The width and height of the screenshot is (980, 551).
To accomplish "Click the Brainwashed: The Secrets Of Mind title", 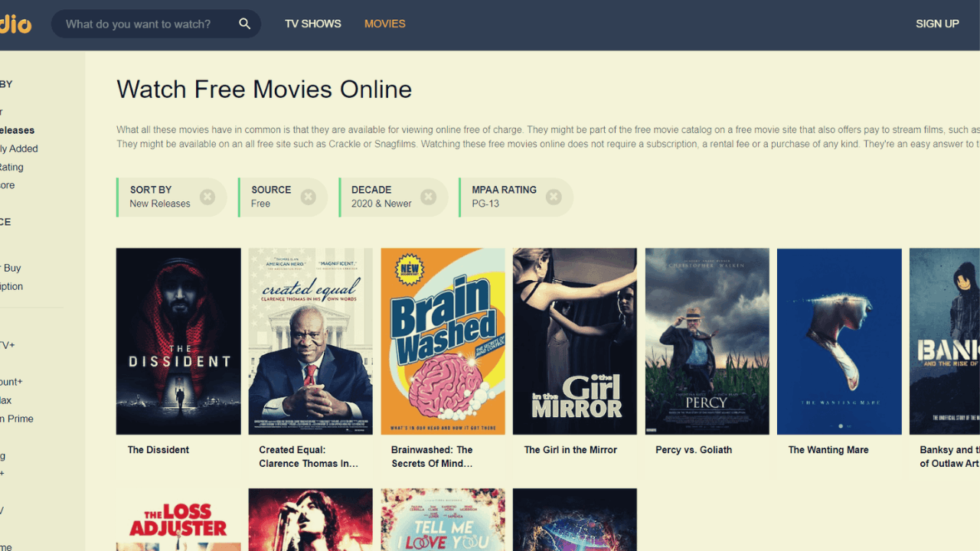I will pyautogui.click(x=432, y=457).
